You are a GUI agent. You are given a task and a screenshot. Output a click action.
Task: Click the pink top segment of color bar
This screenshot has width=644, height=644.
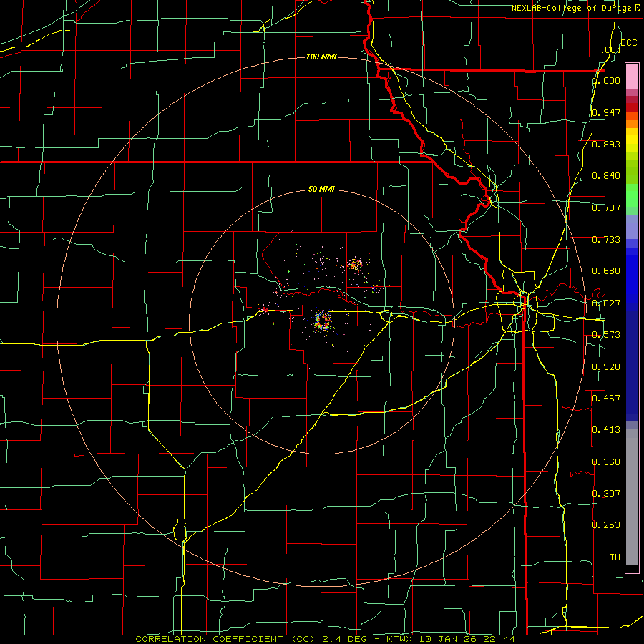(632, 76)
